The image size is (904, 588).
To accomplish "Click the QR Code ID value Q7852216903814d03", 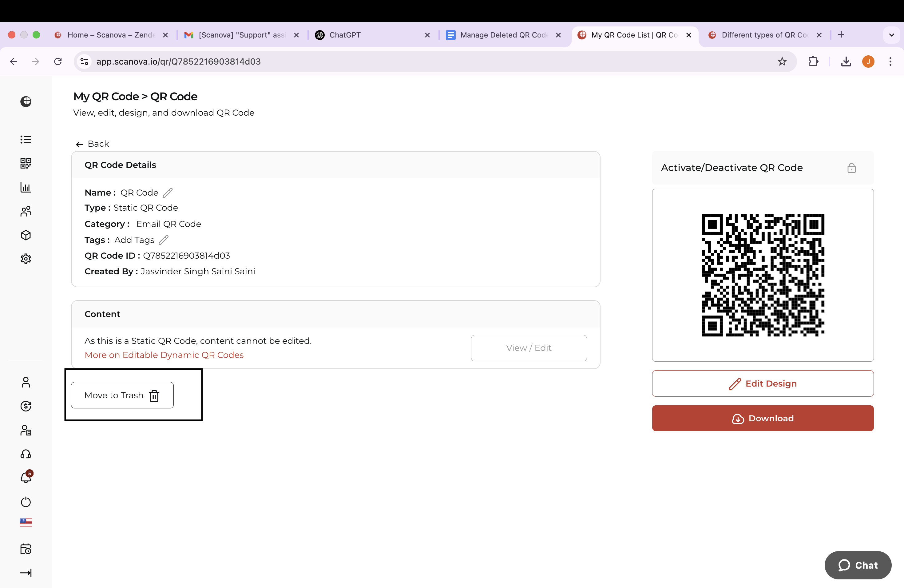I will [x=187, y=256].
